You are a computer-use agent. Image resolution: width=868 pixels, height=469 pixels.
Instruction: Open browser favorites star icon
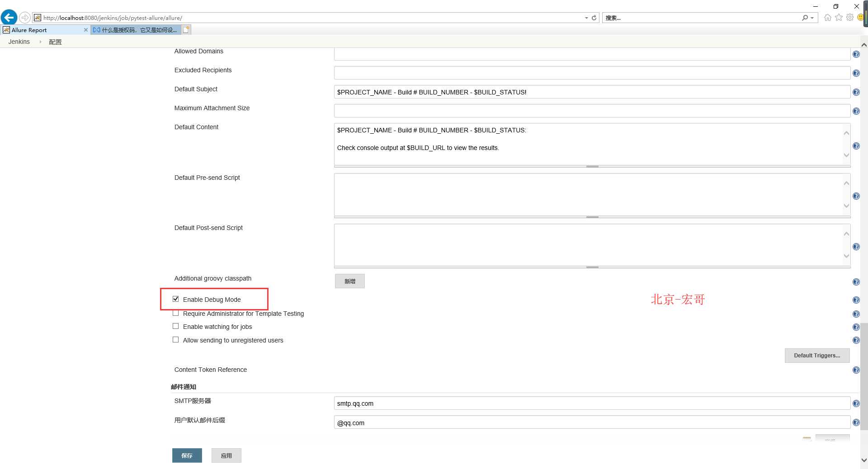pyautogui.click(x=839, y=18)
